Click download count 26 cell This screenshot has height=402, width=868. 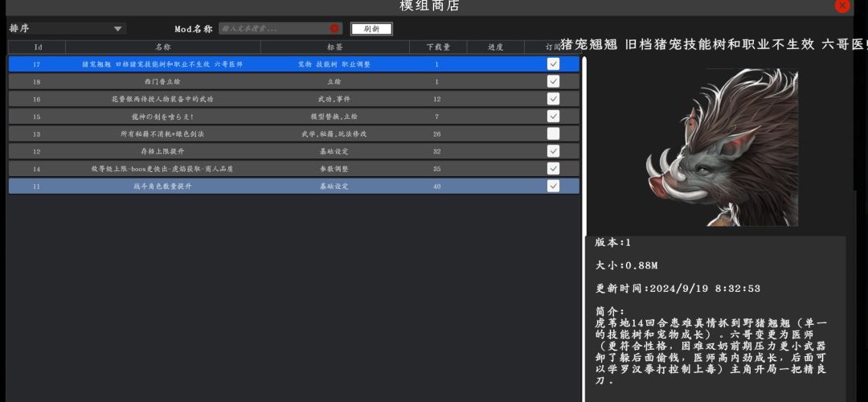point(437,134)
